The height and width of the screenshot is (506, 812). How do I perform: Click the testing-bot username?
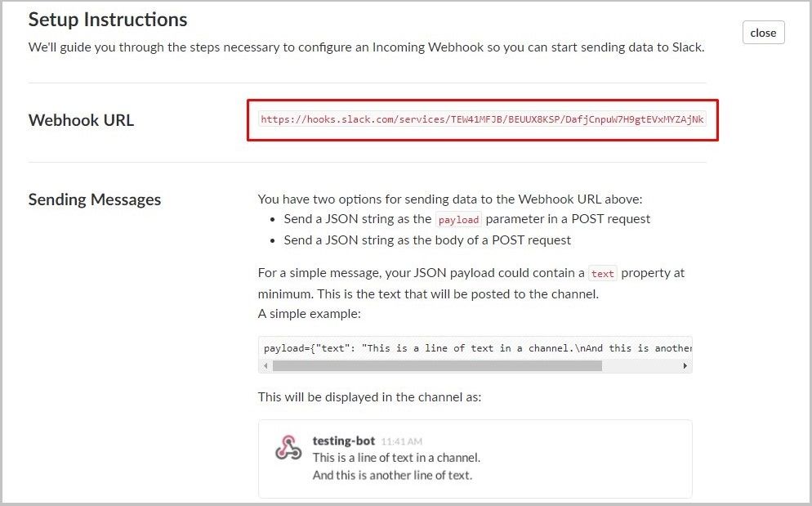(x=343, y=441)
